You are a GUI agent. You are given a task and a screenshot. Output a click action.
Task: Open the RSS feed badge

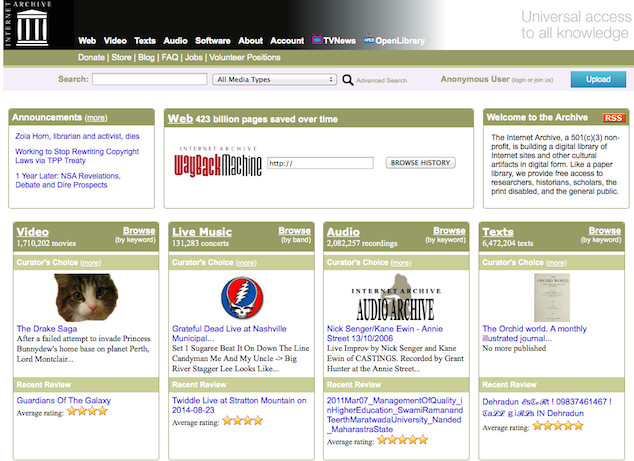click(613, 118)
